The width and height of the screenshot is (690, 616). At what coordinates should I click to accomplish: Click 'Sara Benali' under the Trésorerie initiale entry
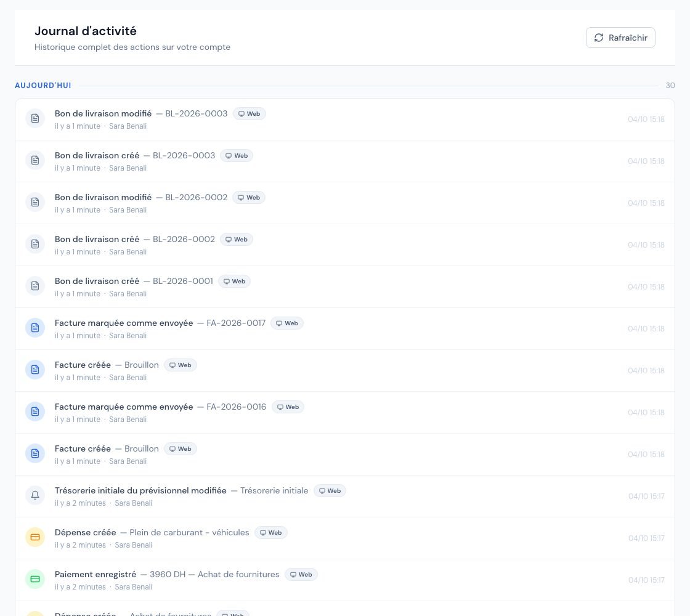click(x=133, y=503)
